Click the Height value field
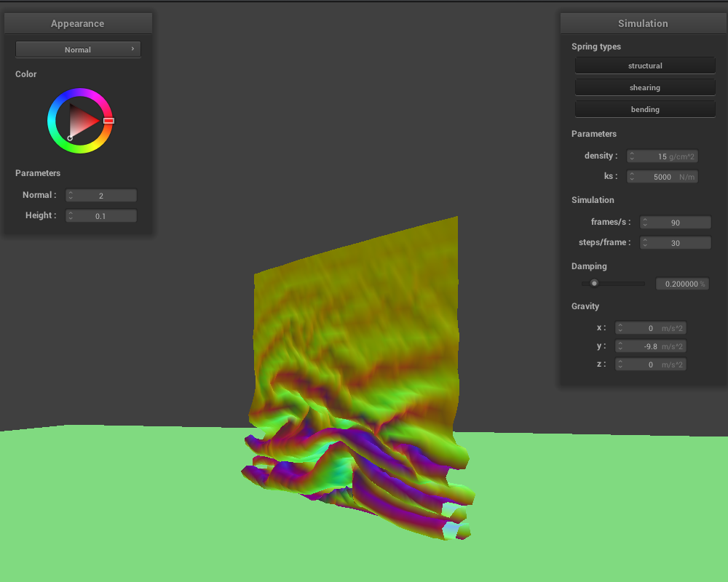This screenshot has height=582, width=728. click(101, 216)
